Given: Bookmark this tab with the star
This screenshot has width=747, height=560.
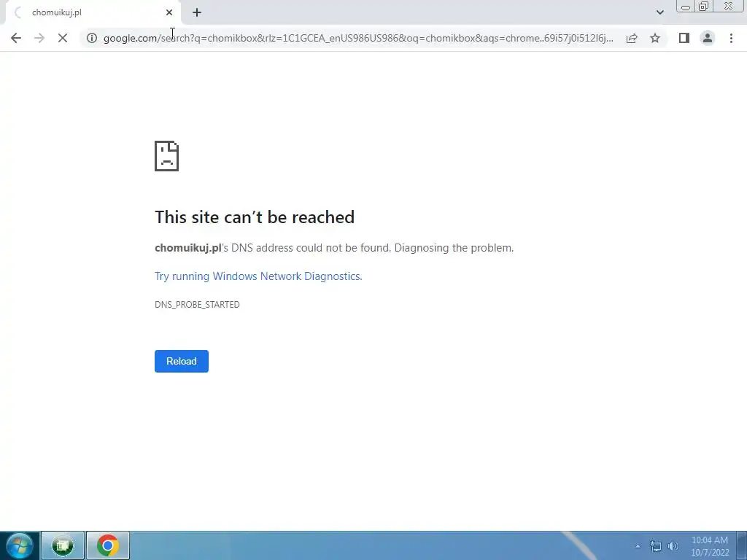Looking at the screenshot, I should point(655,38).
